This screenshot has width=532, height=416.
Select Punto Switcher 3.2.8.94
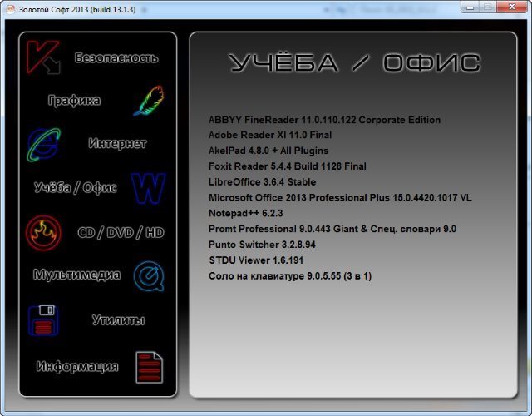[x=262, y=245]
